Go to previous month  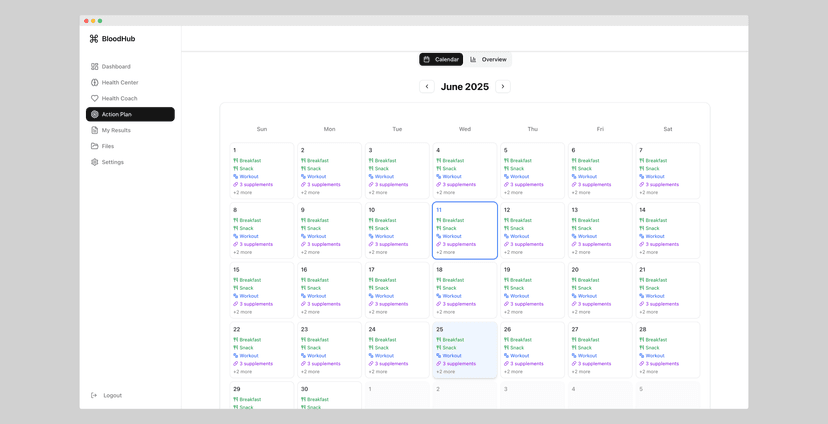(x=427, y=87)
